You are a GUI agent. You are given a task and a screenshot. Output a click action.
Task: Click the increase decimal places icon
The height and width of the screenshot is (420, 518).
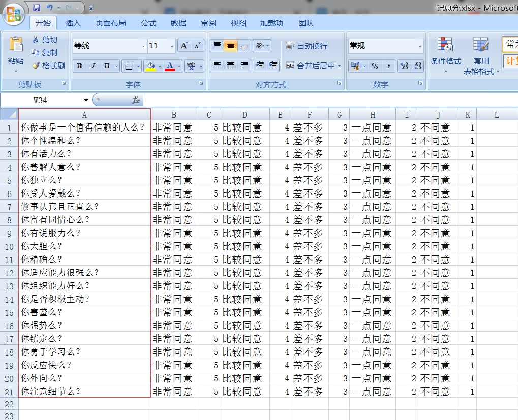click(404, 66)
